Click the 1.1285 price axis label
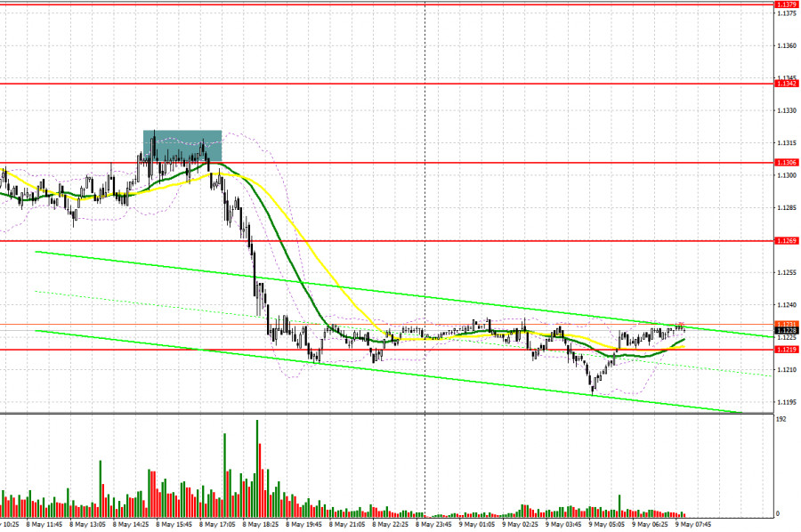The height and width of the screenshot is (532, 801). pyautogui.click(x=786, y=208)
